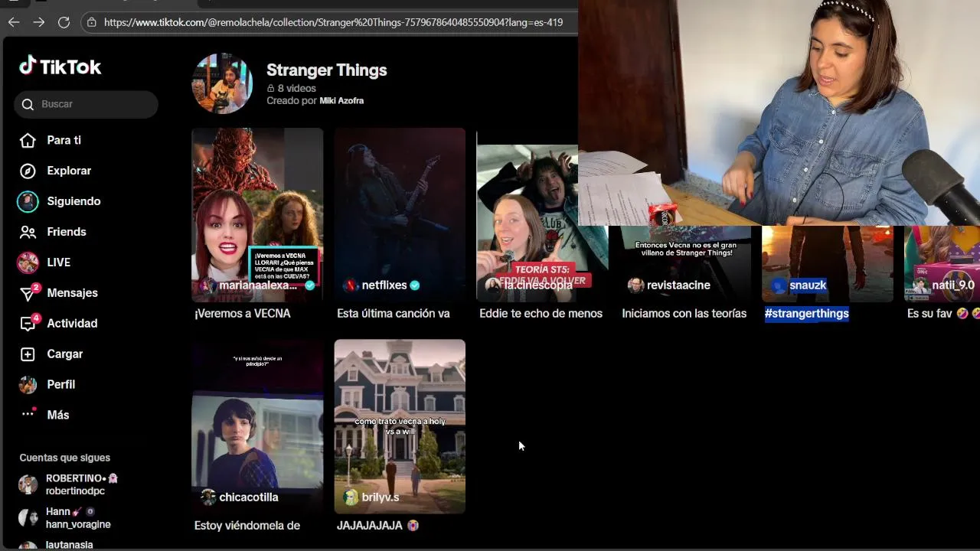Click the Cargar plus icon
980x551 pixels.
pos(28,354)
